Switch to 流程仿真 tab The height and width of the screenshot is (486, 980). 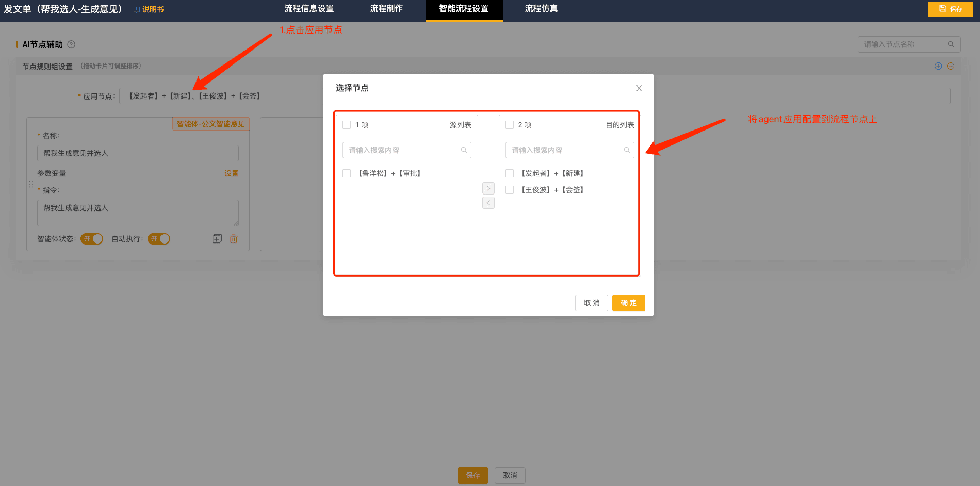click(541, 9)
